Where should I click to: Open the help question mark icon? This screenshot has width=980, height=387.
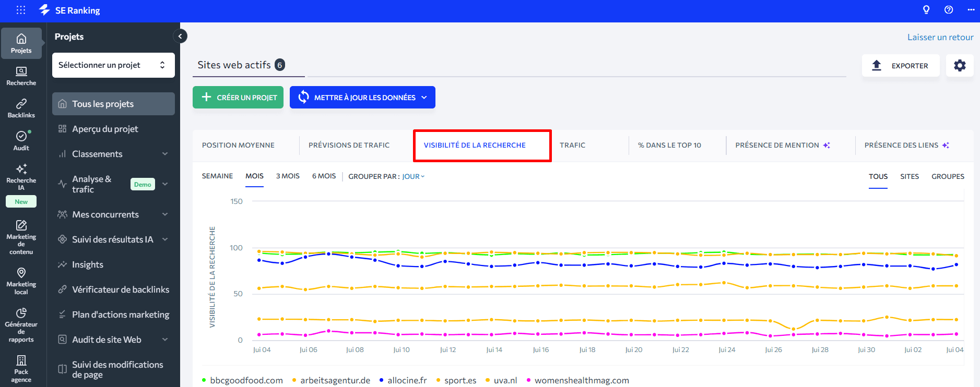pyautogui.click(x=949, y=10)
